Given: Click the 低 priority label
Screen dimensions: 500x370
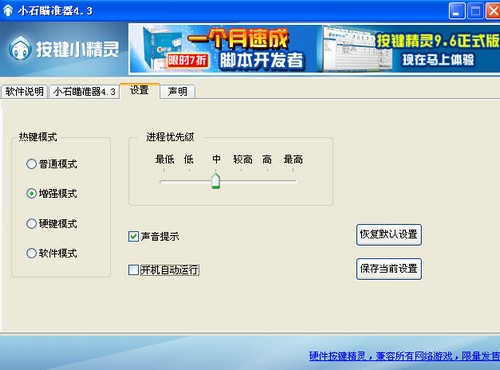Looking at the screenshot, I should coord(189,159).
